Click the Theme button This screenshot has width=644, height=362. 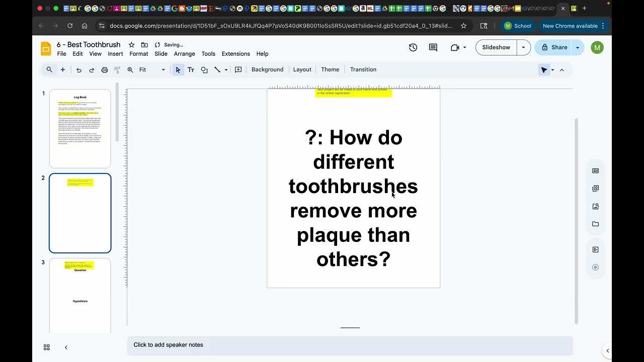[330, 70]
